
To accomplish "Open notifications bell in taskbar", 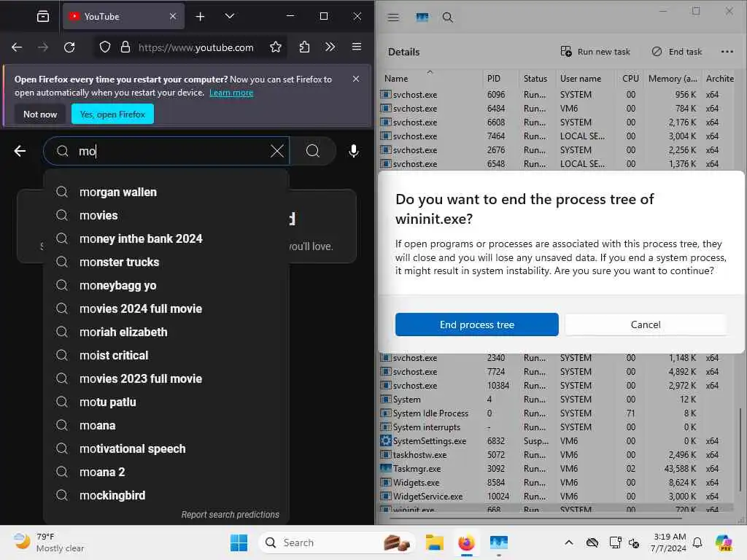I will coord(697,542).
